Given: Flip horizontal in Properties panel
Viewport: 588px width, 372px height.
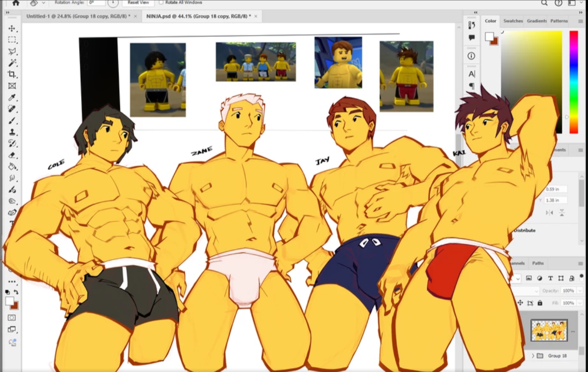Looking at the screenshot, I should (549, 213).
